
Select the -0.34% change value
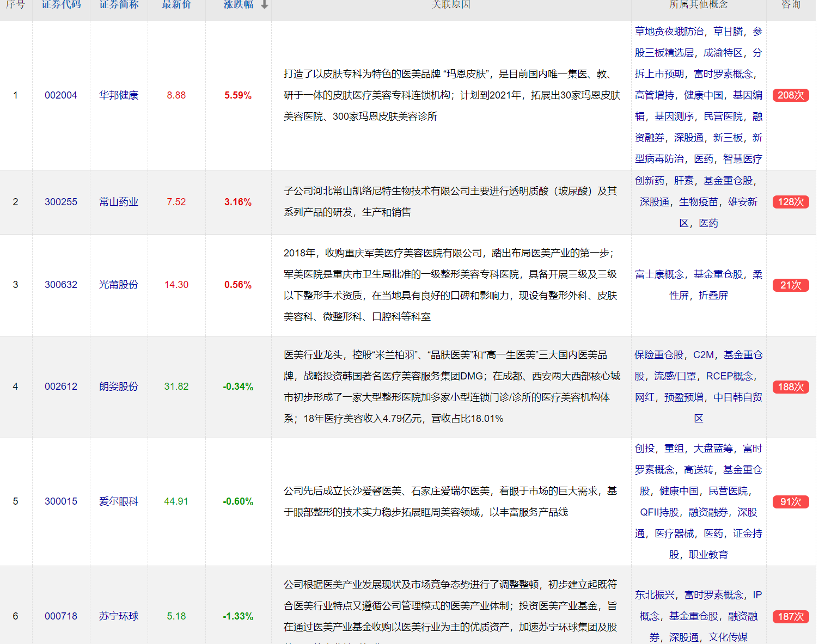point(238,387)
